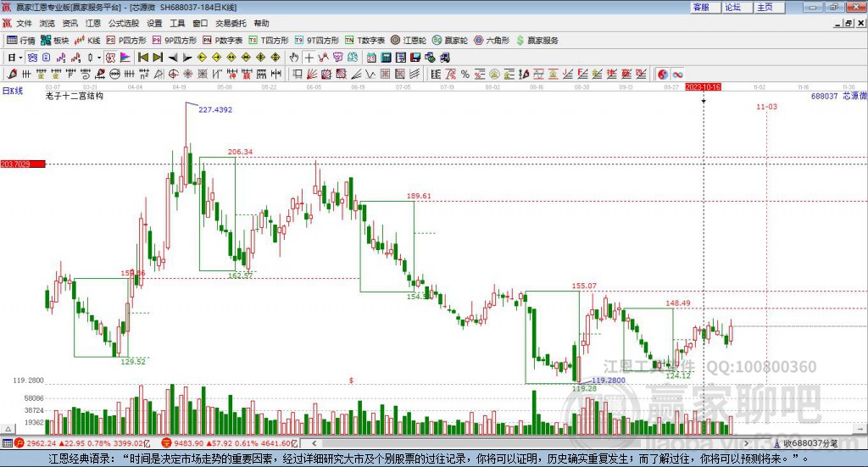Viewport: 868px width, 467px height.
Task: Switch to the K线 candlestick chart
Action: click(x=87, y=41)
